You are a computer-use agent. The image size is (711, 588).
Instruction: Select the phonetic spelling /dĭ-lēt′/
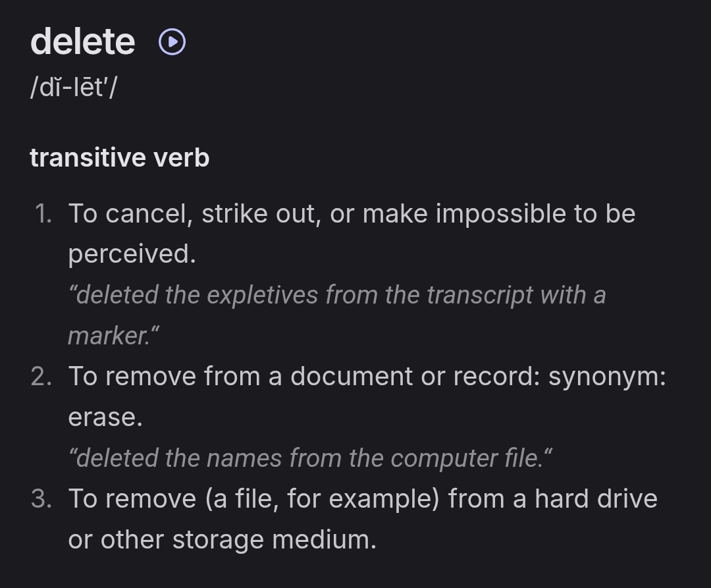click(x=73, y=86)
